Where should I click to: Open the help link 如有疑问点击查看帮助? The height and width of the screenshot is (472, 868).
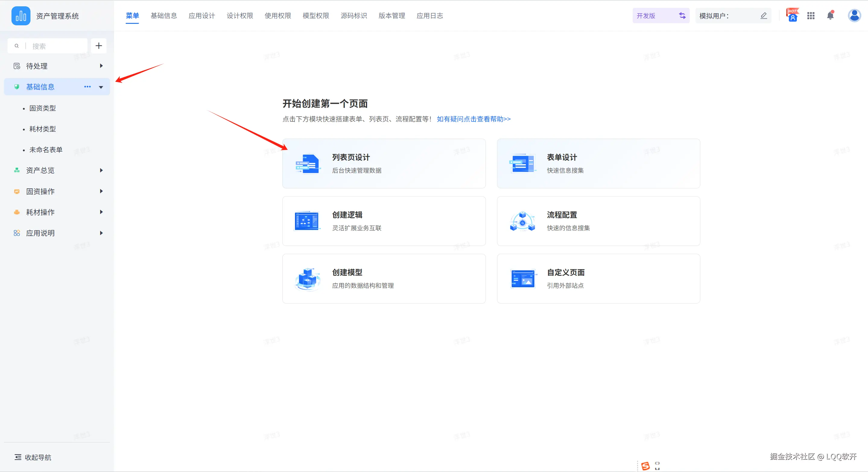(474, 119)
